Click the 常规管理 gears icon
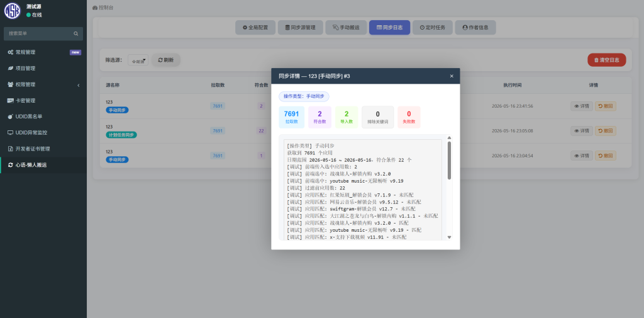Screen dimensions: 644x318 click(10, 52)
